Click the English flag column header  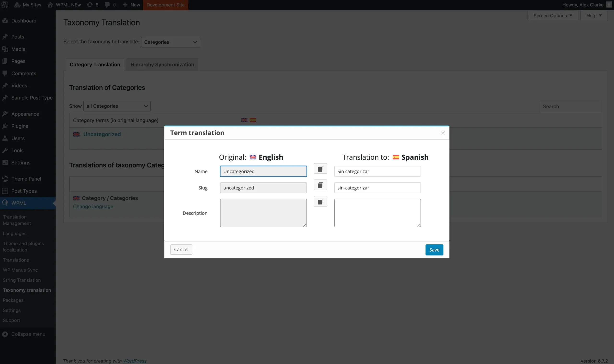coord(244,120)
